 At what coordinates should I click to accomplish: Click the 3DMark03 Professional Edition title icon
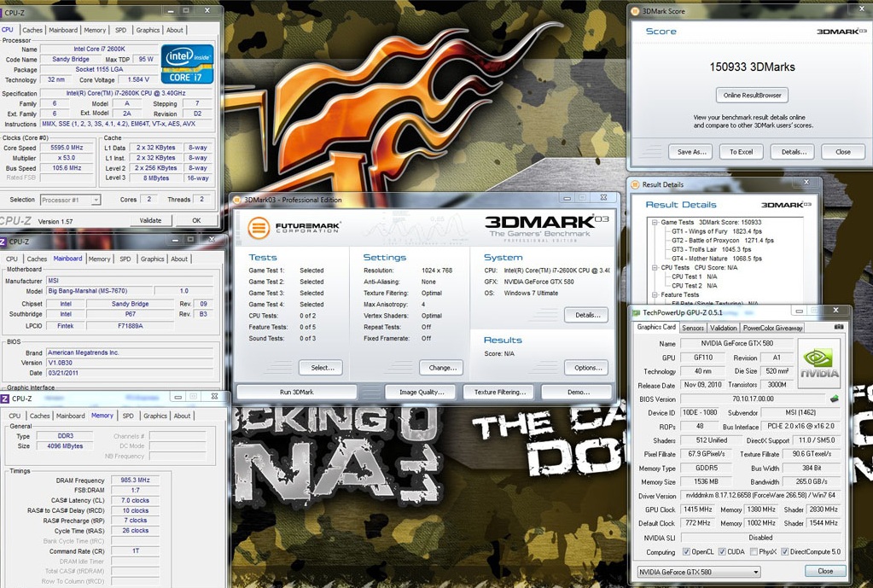click(x=238, y=200)
